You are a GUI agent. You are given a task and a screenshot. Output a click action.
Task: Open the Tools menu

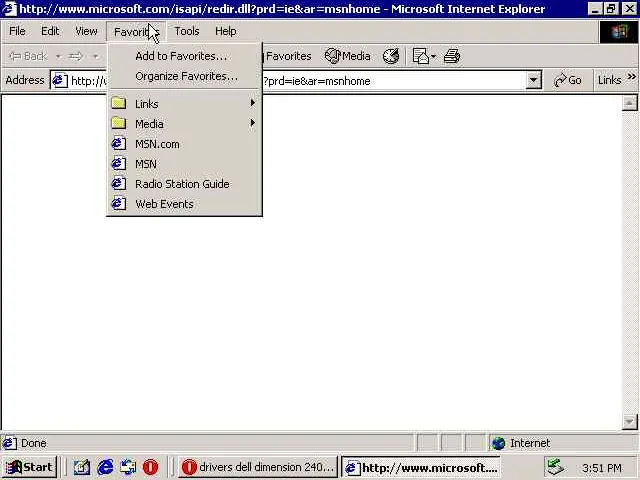tap(187, 31)
